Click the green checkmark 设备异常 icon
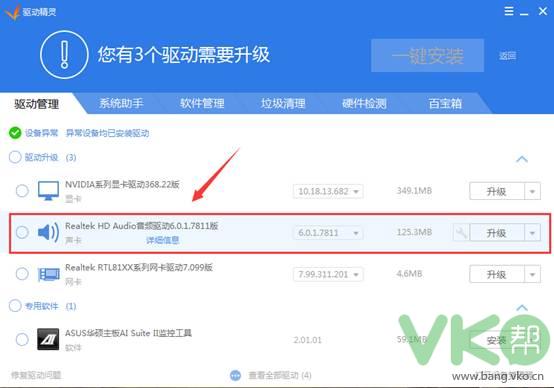Image resolution: width=554 pixels, height=388 pixels. point(15,133)
